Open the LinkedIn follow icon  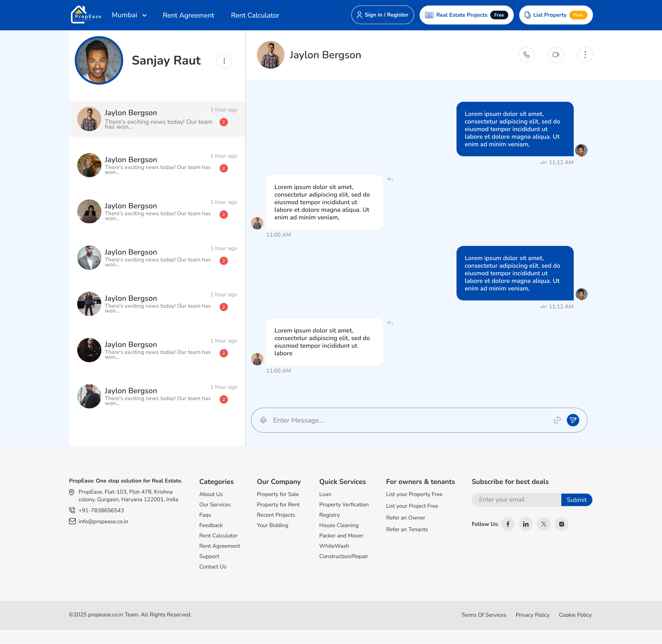click(x=526, y=524)
